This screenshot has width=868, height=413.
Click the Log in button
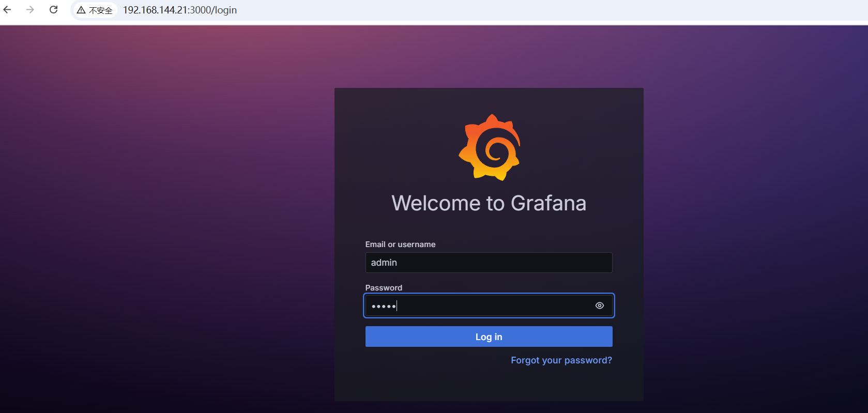pyautogui.click(x=489, y=336)
